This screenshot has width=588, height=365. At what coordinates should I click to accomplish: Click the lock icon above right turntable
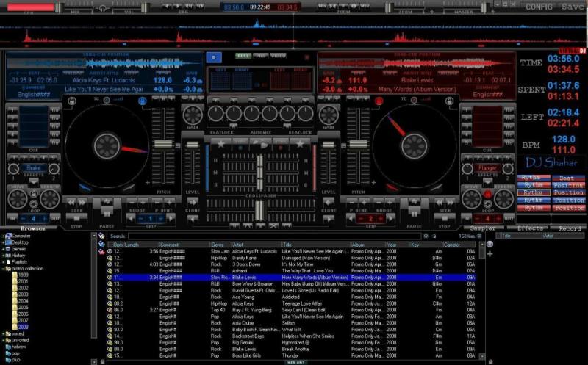click(449, 101)
